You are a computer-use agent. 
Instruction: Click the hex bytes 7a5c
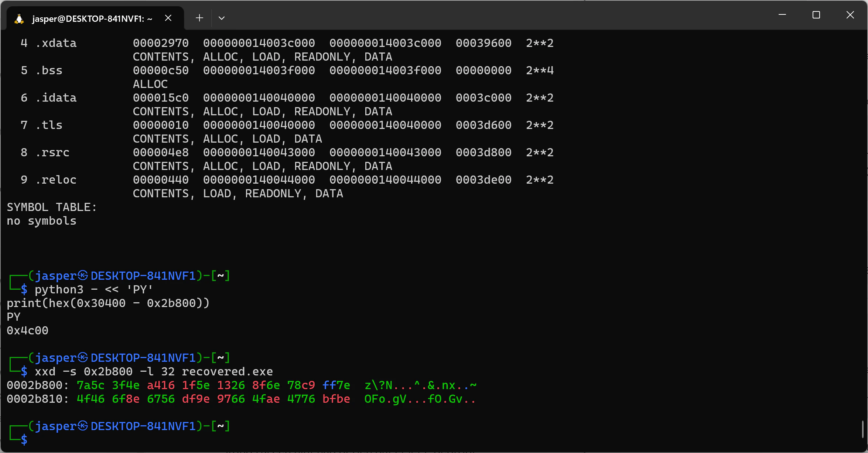coord(90,385)
